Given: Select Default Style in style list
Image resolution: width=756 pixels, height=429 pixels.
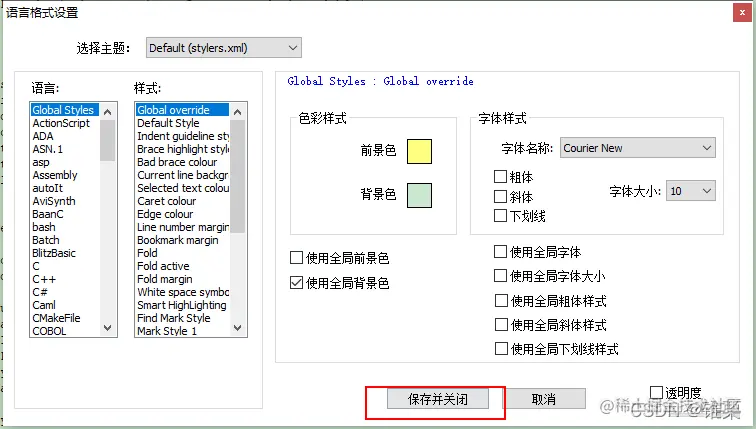Looking at the screenshot, I should point(182,123).
